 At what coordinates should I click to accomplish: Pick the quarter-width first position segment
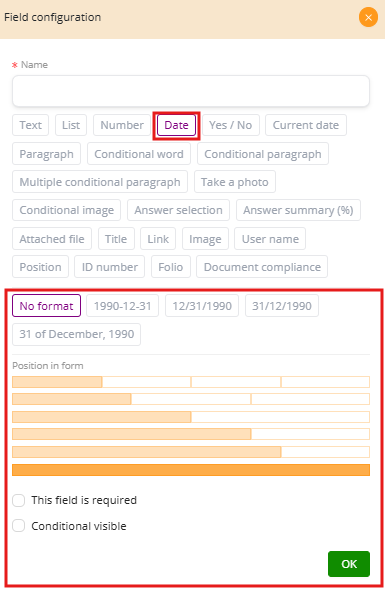[x=57, y=382]
